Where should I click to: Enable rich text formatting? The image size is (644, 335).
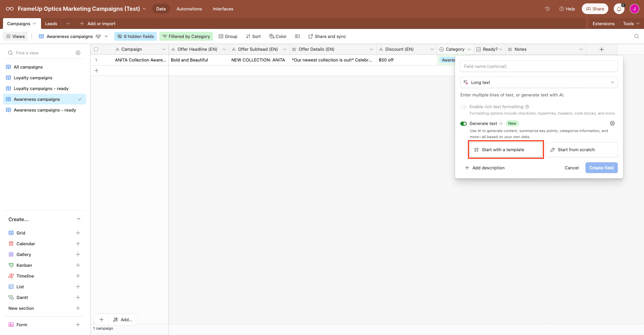(464, 107)
